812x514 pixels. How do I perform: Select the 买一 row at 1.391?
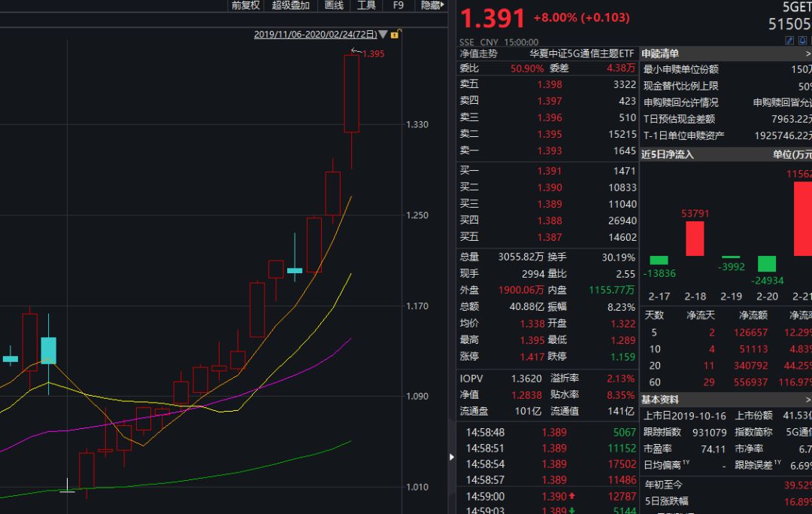548,171
